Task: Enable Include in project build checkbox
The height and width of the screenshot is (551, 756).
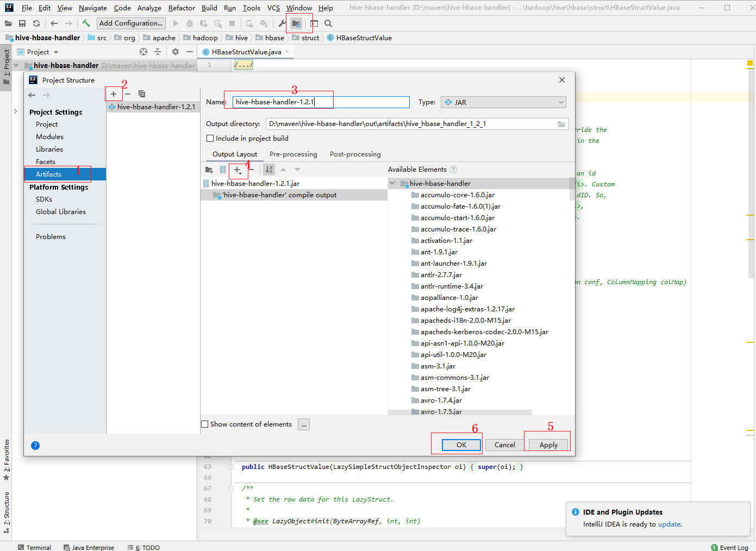Action: click(x=210, y=139)
